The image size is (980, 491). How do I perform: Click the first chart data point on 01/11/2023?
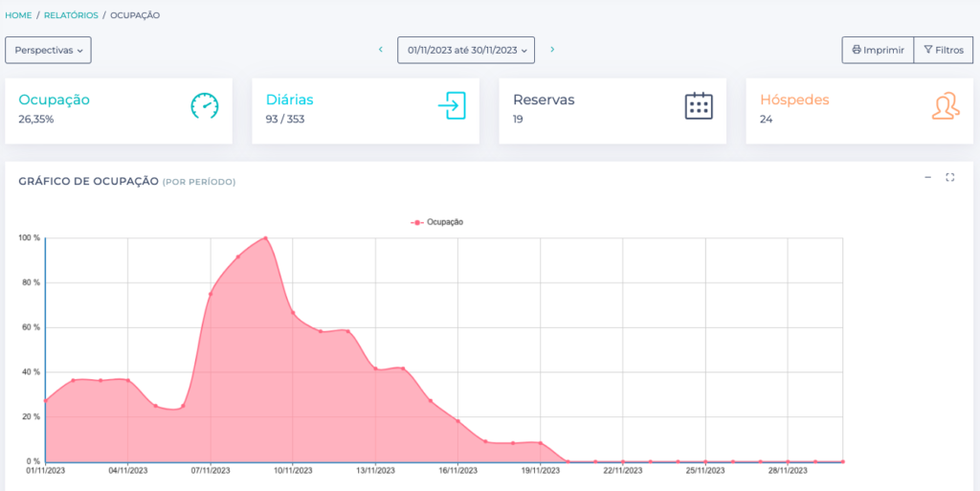46,400
